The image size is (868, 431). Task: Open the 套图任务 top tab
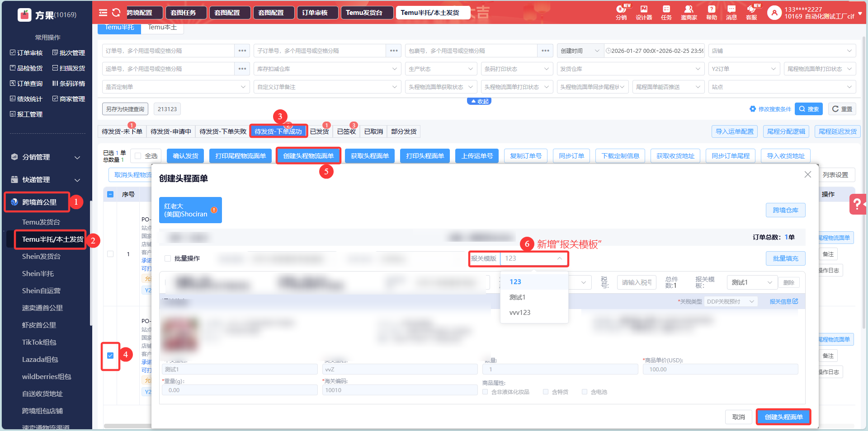click(186, 13)
